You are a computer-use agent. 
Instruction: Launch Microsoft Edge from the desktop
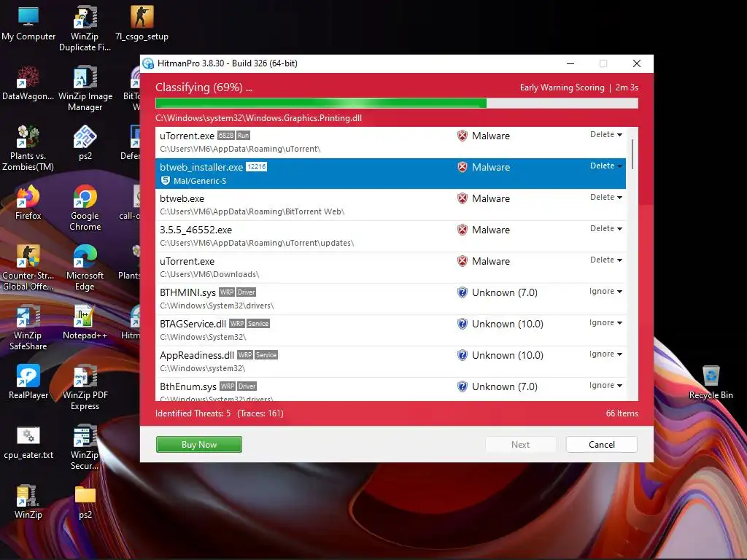(85, 268)
